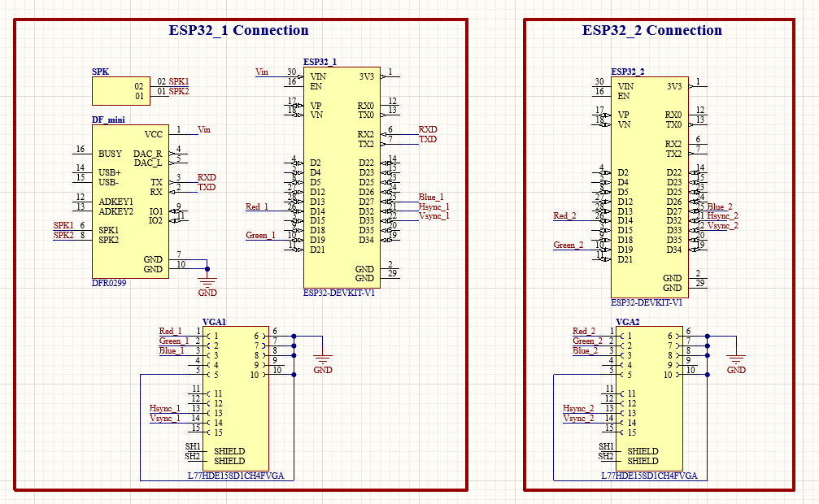The width and height of the screenshot is (819, 504).
Task: Select the Red_1 net label
Action: tap(258, 207)
